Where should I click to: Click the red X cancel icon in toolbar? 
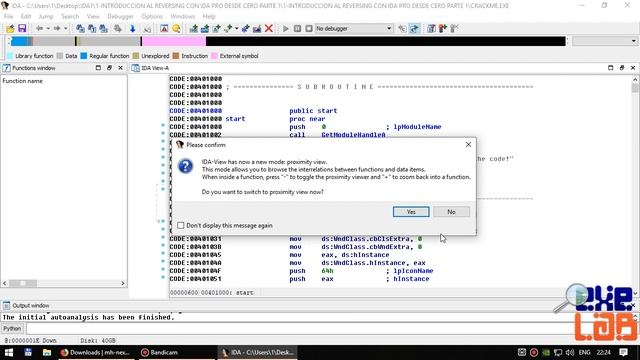click(x=269, y=29)
